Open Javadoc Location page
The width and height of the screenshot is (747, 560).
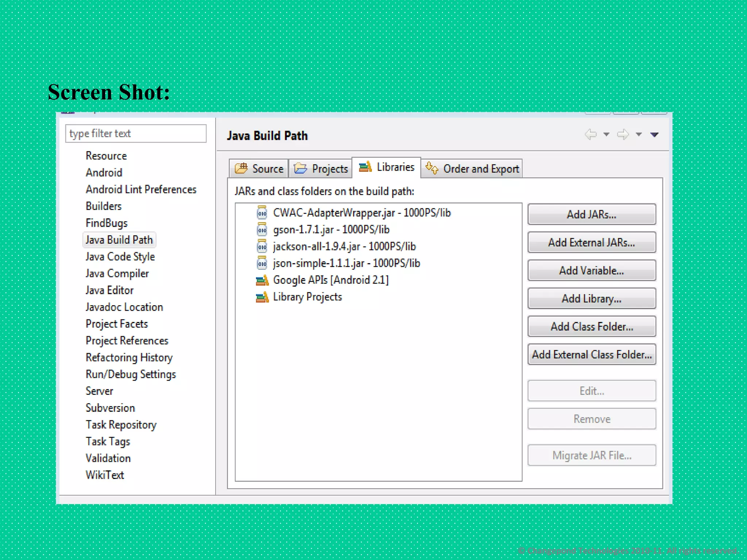tap(124, 307)
